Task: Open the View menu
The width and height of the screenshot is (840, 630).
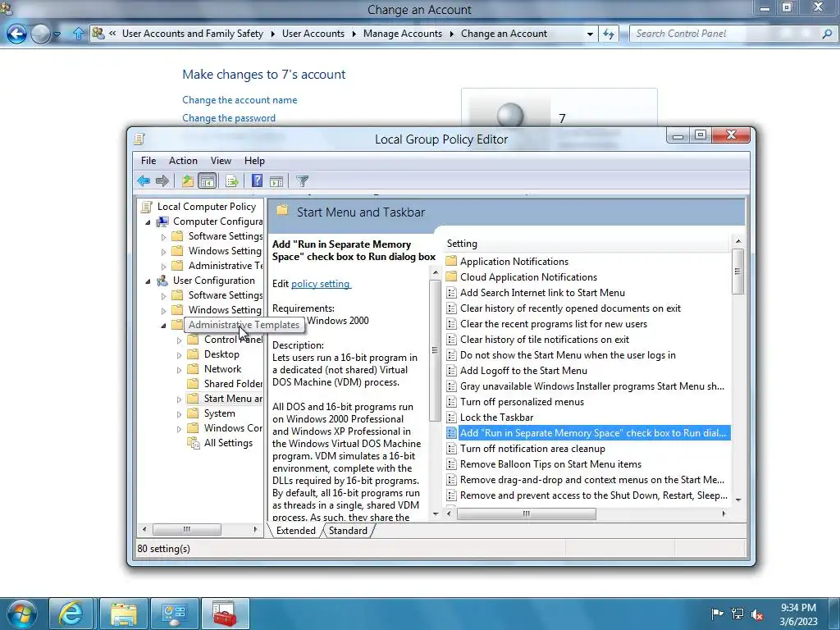Action: 221,161
